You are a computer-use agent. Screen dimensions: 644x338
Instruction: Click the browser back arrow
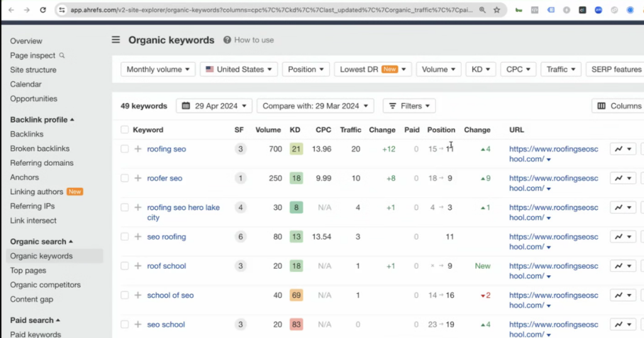tap(11, 10)
